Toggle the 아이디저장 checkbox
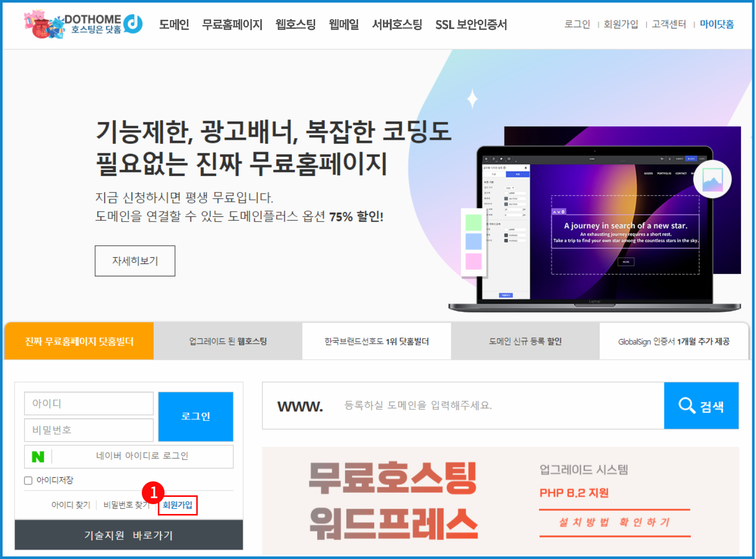The height and width of the screenshot is (559, 756). click(x=28, y=480)
